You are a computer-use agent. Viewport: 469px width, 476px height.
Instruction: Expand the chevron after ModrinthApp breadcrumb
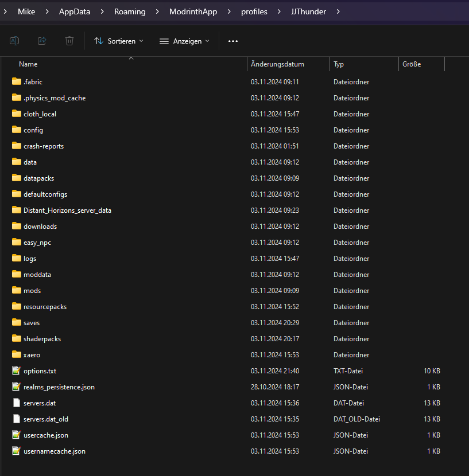229,11
